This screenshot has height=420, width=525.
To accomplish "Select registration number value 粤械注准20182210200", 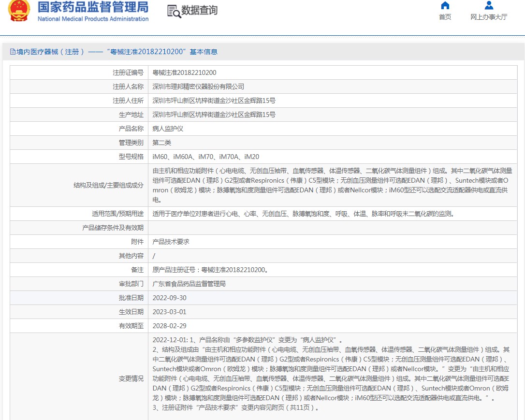I will pos(185,72).
